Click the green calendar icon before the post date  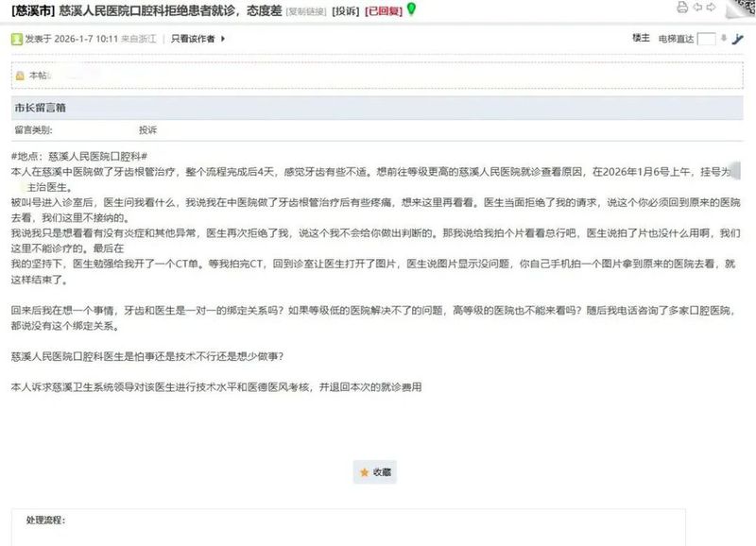[x=15, y=40]
